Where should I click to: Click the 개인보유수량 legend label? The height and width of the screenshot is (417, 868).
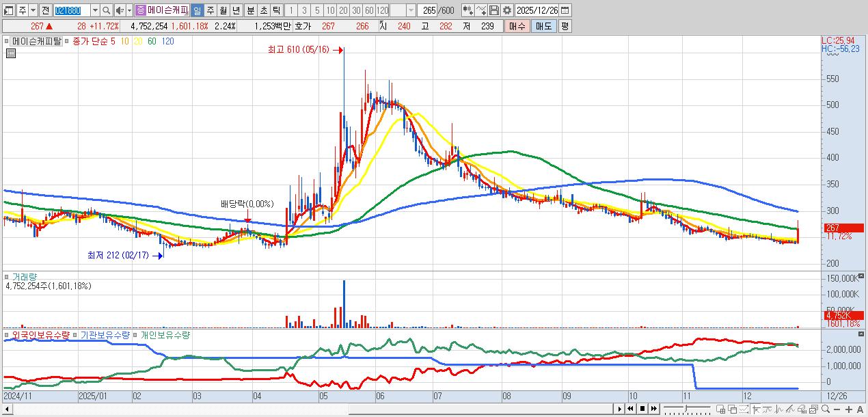tap(165, 335)
